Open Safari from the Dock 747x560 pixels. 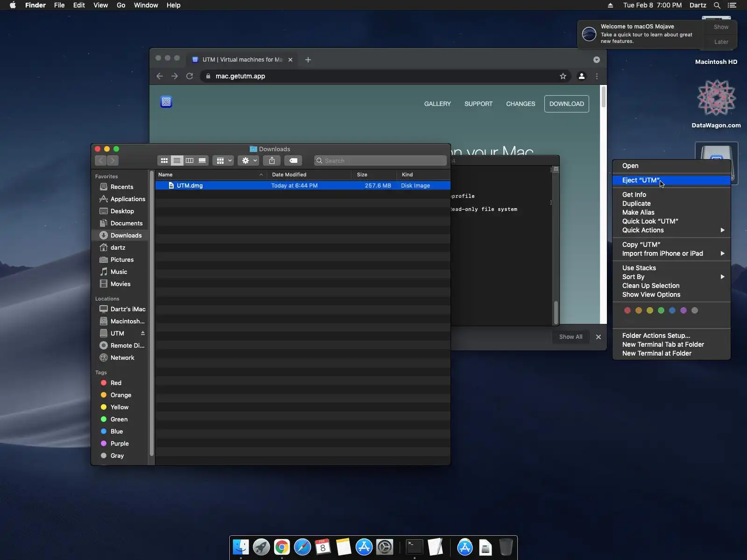303,547
